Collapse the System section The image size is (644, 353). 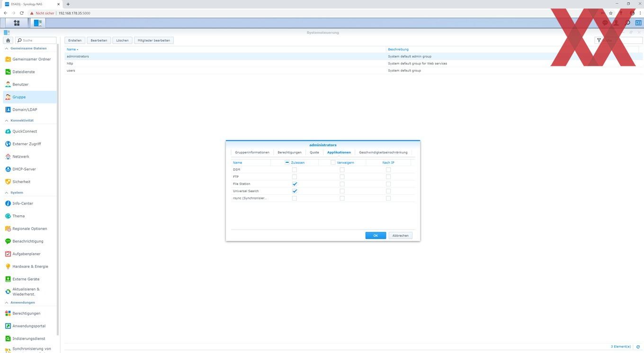pyautogui.click(x=7, y=193)
